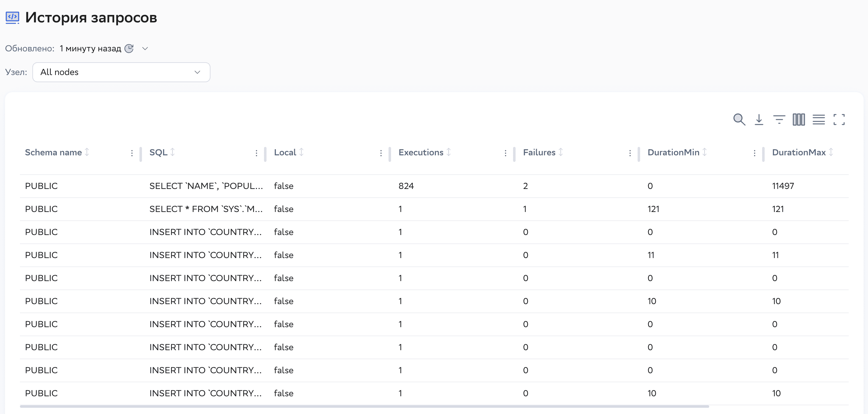Image resolution: width=868 pixels, height=414 pixels.
Task: Toggle sort on DurationMin column
Action: coord(705,152)
